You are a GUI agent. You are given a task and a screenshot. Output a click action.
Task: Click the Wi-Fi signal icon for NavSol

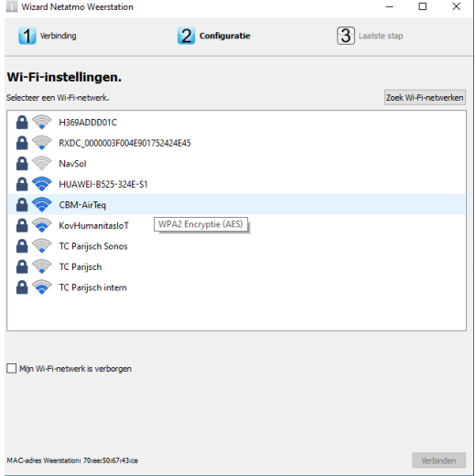[42, 164]
